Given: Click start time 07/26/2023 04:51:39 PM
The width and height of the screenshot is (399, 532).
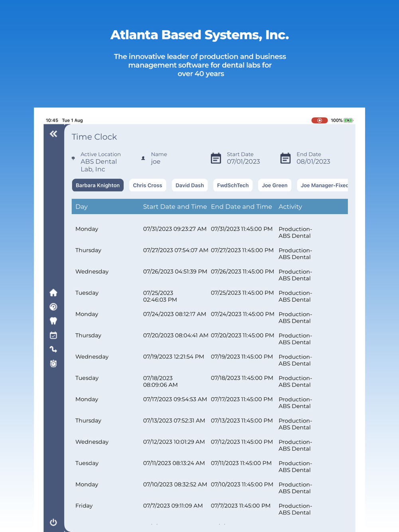Looking at the screenshot, I should [x=175, y=272].
